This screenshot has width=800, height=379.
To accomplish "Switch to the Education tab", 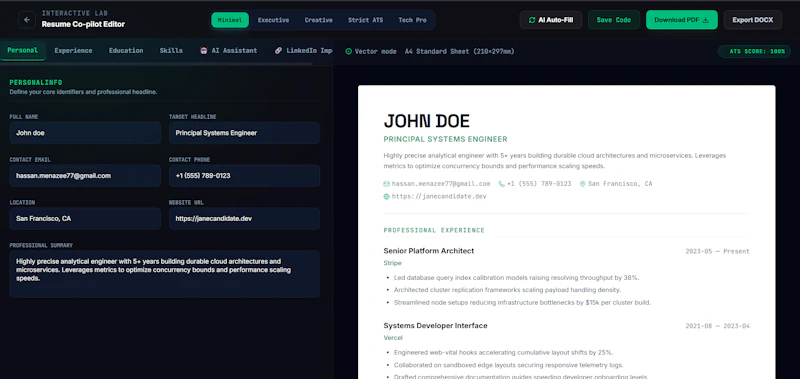I will [126, 50].
